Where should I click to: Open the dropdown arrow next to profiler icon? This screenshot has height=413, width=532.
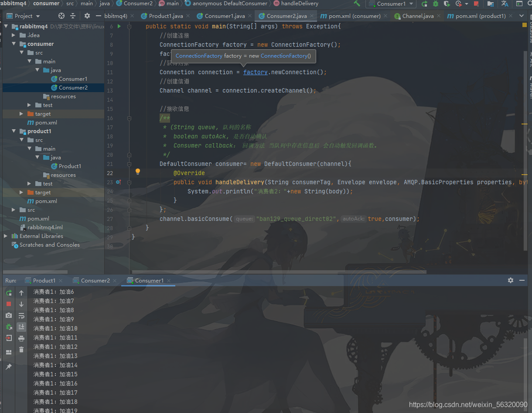[x=466, y=4]
